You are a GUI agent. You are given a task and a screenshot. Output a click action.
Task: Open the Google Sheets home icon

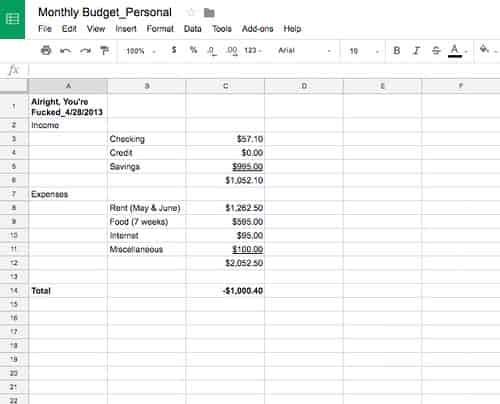12,19
